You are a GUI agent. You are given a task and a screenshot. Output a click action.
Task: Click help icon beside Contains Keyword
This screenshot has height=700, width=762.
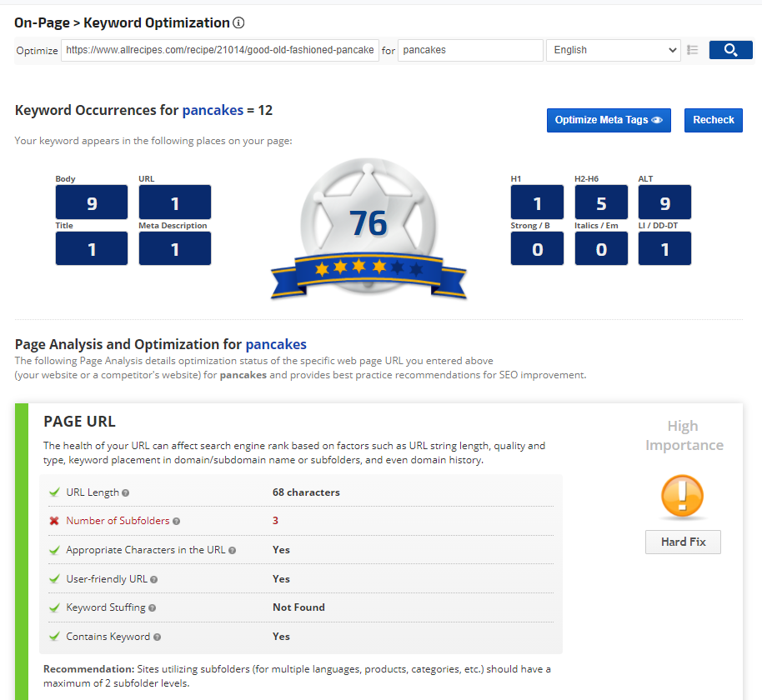[x=158, y=637]
